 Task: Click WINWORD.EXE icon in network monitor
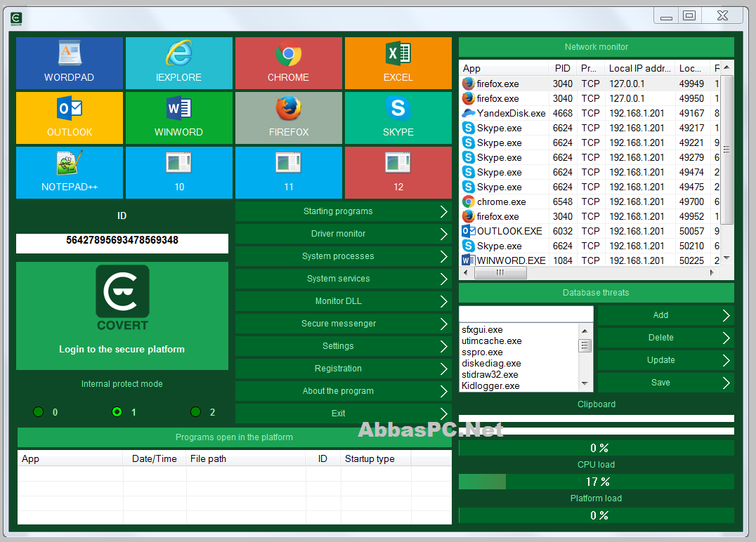(467, 260)
